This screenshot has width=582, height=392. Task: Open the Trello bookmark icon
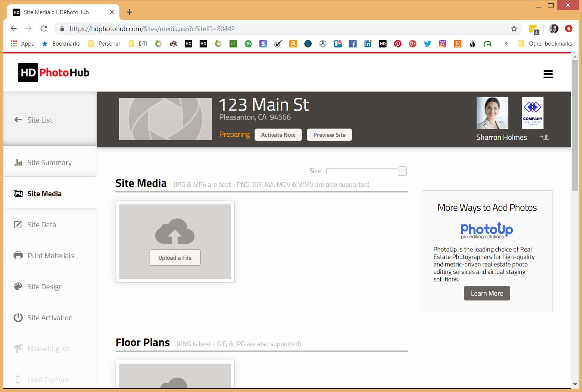(338, 44)
